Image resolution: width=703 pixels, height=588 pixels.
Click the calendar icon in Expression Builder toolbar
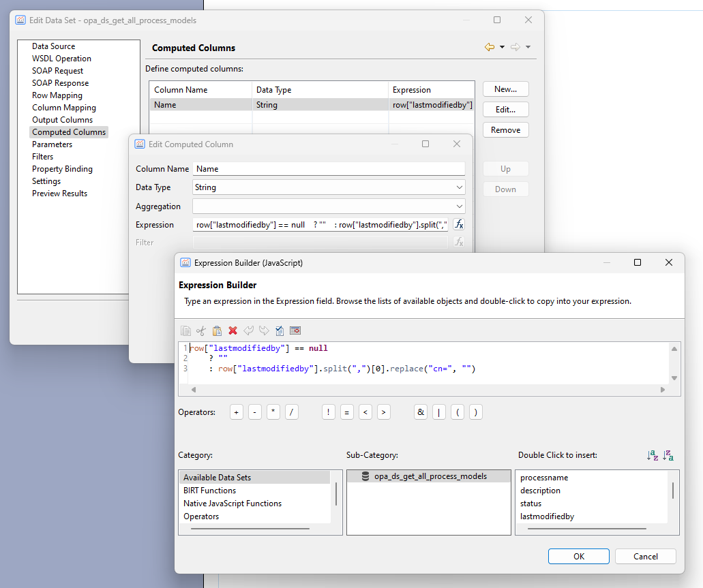coord(295,330)
